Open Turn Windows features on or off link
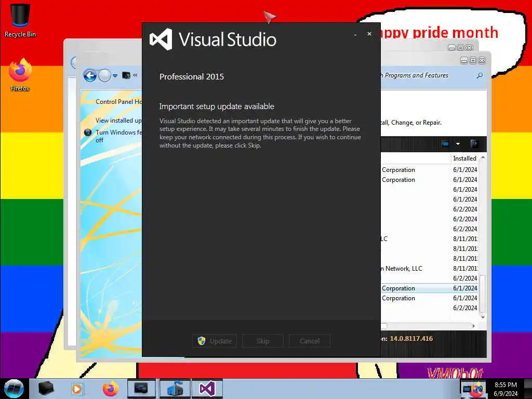Screen dimensions: 532x399 (118, 136)
